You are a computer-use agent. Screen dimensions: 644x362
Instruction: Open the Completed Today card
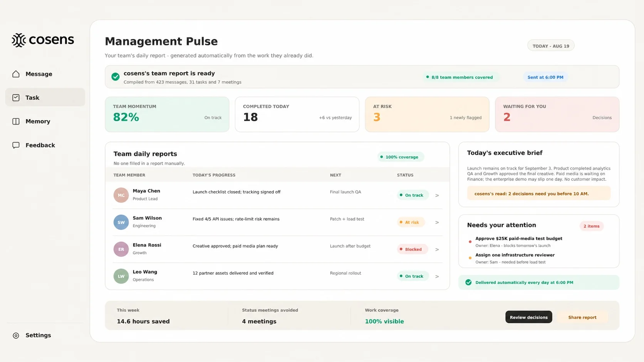tap(297, 114)
